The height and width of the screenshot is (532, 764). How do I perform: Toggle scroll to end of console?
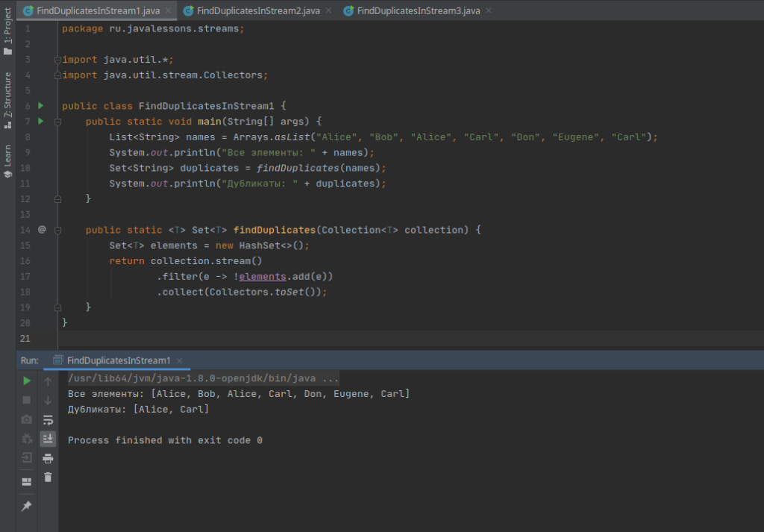click(48, 439)
